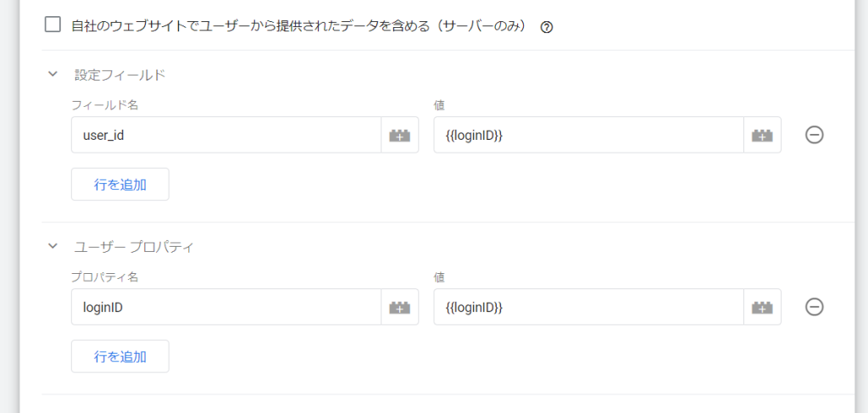The height and width of the screenshot is (413, 868).
Task: Open variable picker for the user_id row's value
Action: [762, 135]
